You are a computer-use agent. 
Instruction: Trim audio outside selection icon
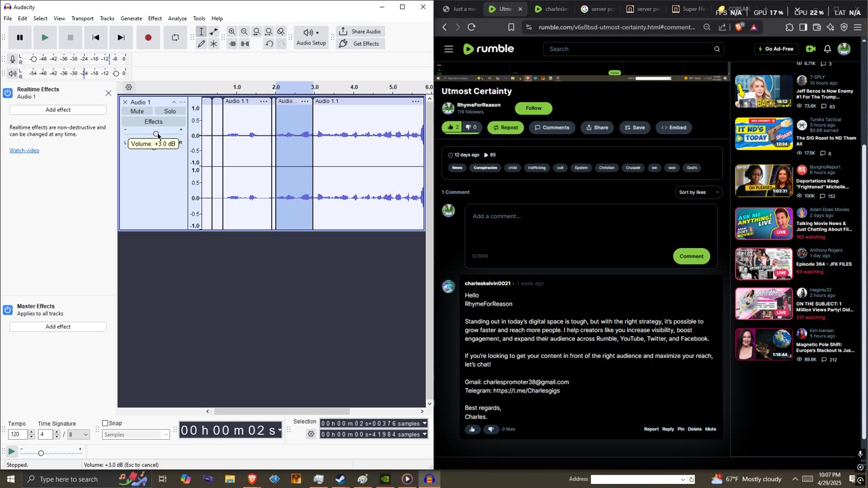tap(232, 43)
